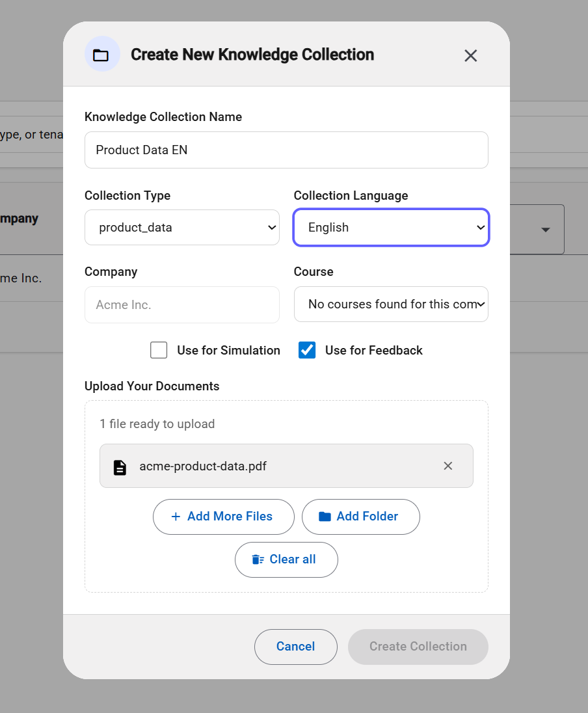Image resolution: width=588 pixels, height=713 pixels.
Task: Click the '1 file ready to upload' text
Action: 157,424
